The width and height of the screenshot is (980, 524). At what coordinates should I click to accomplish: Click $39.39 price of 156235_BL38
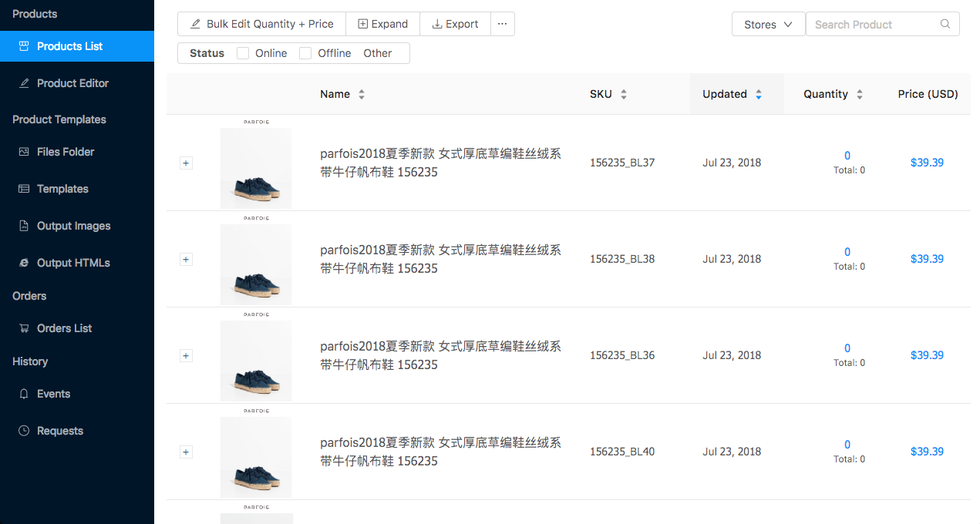coord(927,259)
